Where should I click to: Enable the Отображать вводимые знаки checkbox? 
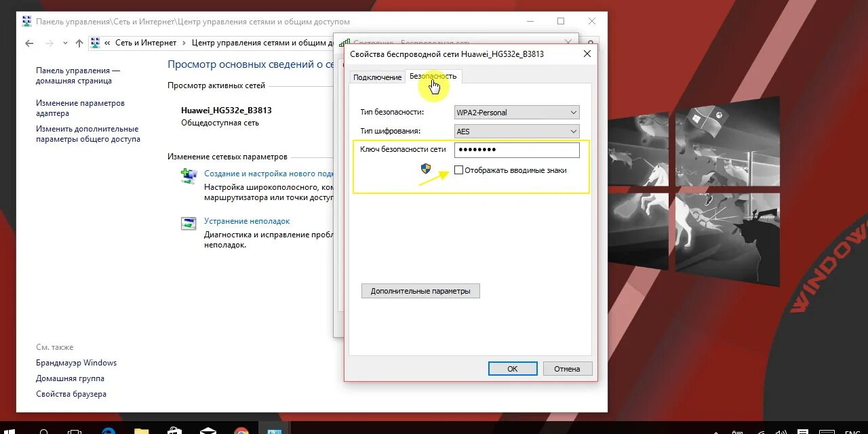click(x=459, y=170)
